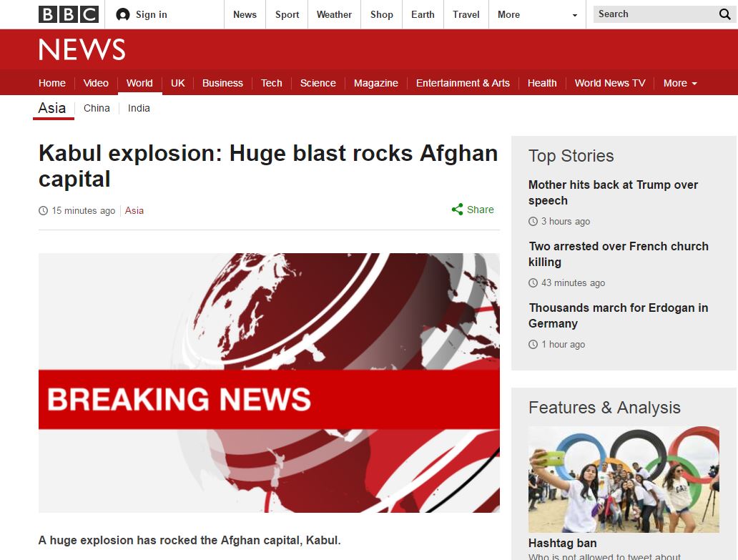Click the search magnifying glass icon
Screen dimensions: 738x560
(x=724, y=14)
